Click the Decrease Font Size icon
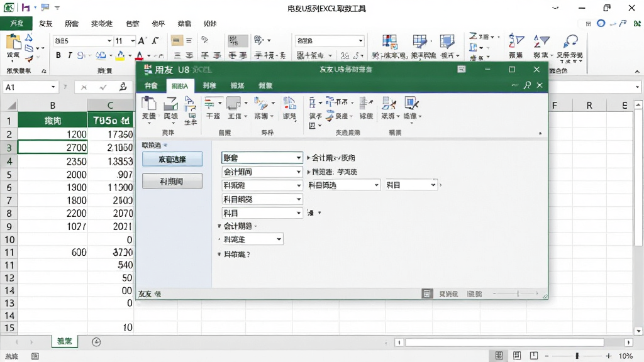Screen dimensions: 644x362 click(x=155, y=41)
